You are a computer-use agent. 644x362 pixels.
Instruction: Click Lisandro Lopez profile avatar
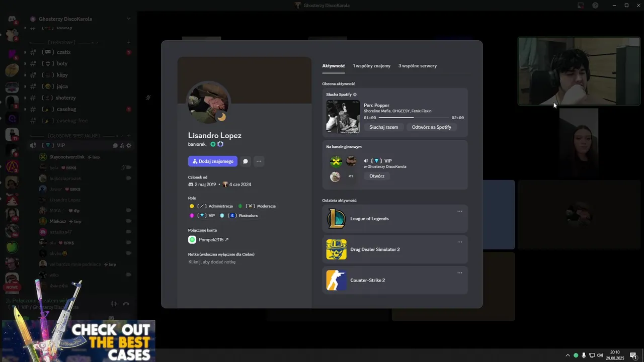[208, 102]
